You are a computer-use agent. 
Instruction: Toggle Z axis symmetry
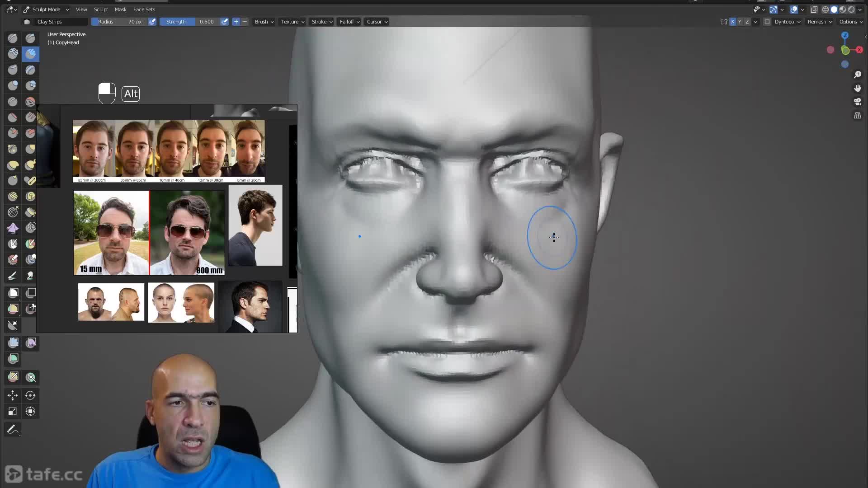point(747,22)
